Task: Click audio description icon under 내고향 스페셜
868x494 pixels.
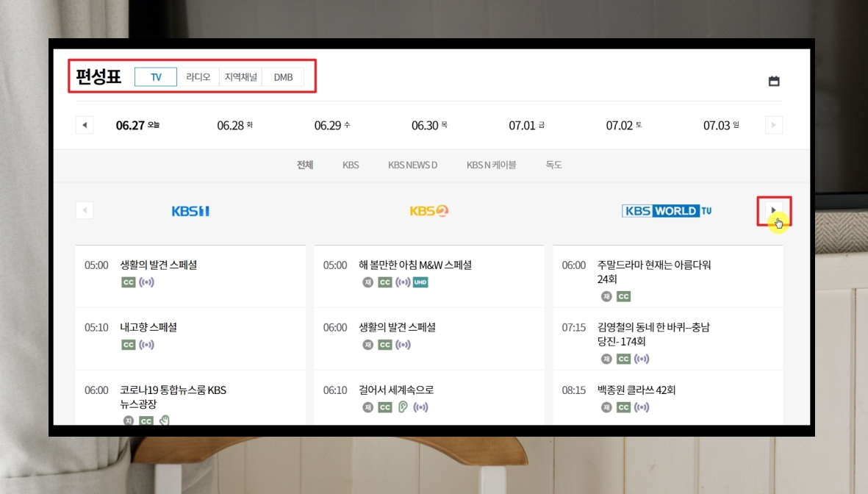Action: tap(147, 345)
